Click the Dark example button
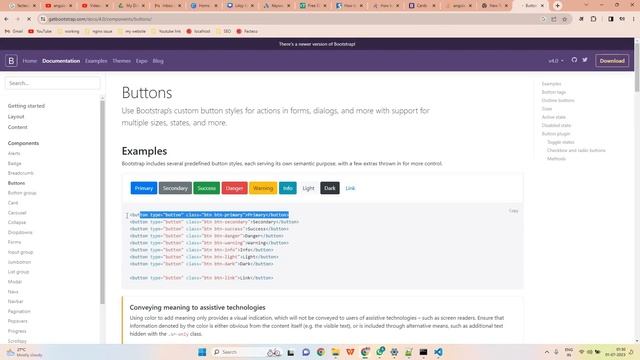 pyautogui.click(x=330, y=188)
